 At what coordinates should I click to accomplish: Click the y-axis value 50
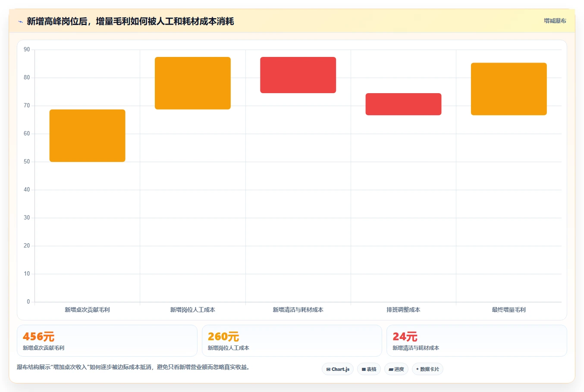click(x=27, y=162)
